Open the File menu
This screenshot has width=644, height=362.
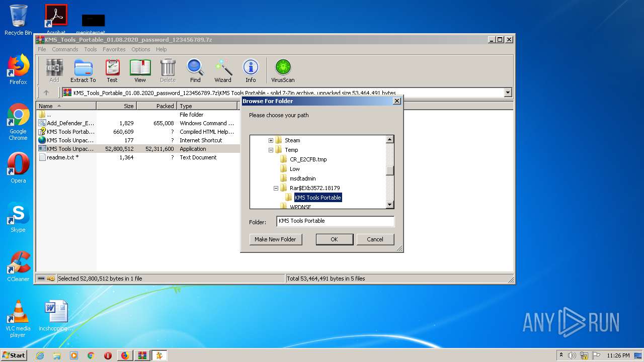pos(42,49)
